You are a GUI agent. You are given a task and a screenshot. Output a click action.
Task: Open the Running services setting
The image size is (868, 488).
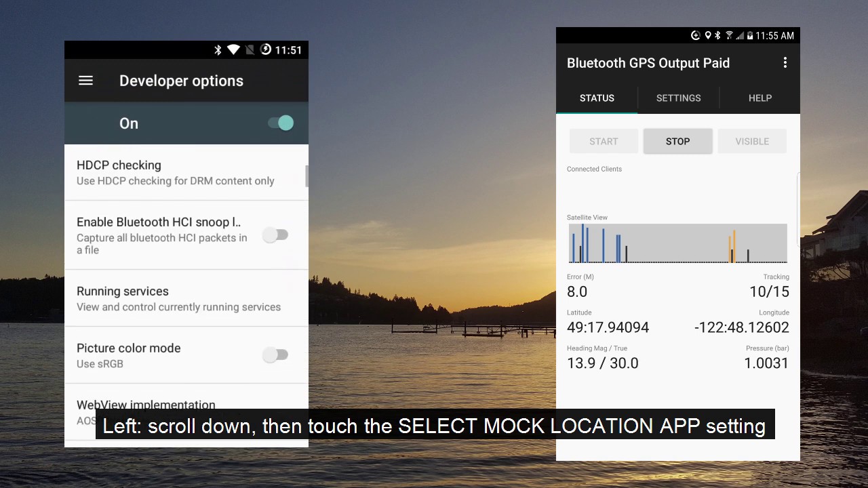[186, 298]
